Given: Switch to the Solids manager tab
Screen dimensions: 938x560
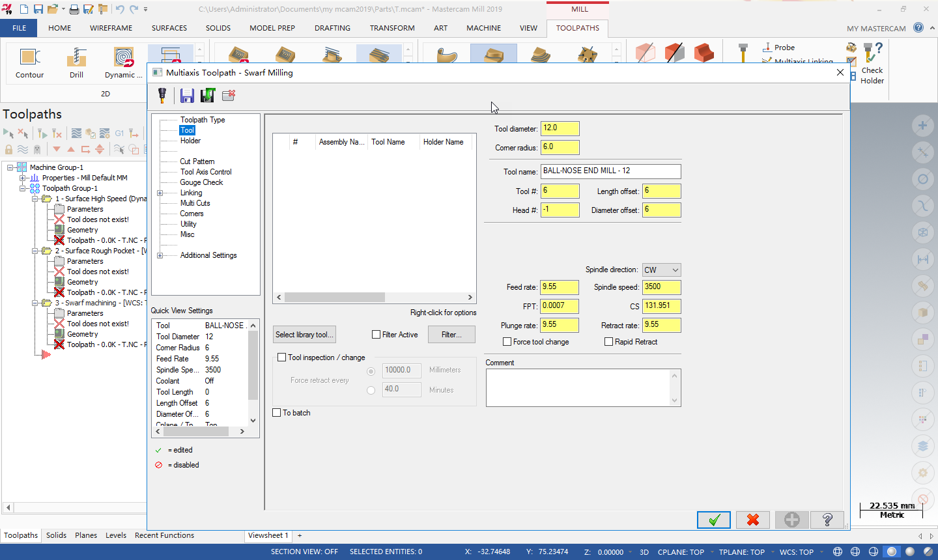Looking at the screenshot, I should coord(56,535).
